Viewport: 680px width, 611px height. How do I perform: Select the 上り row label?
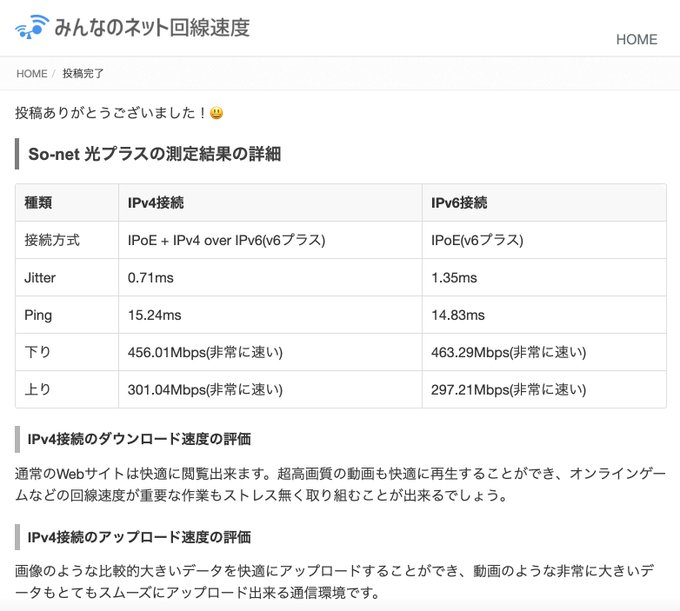point(37,389)
